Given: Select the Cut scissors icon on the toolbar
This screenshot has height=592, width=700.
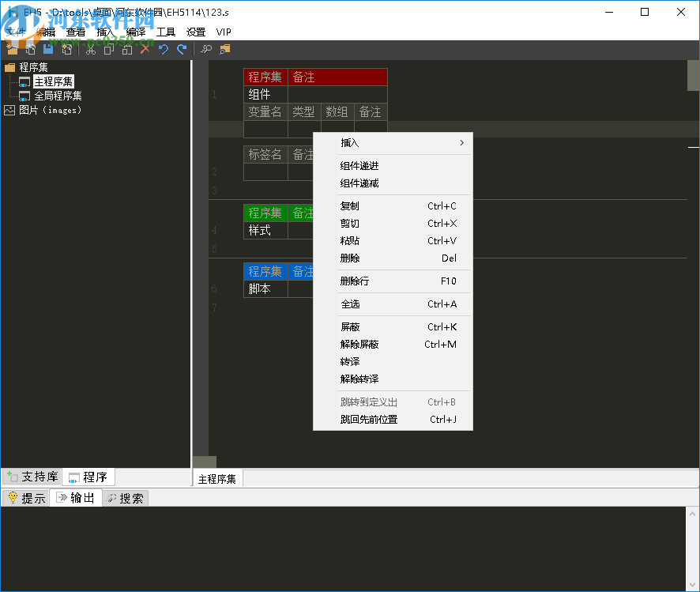Looking at the screenshot, I should tap(91, 48).
